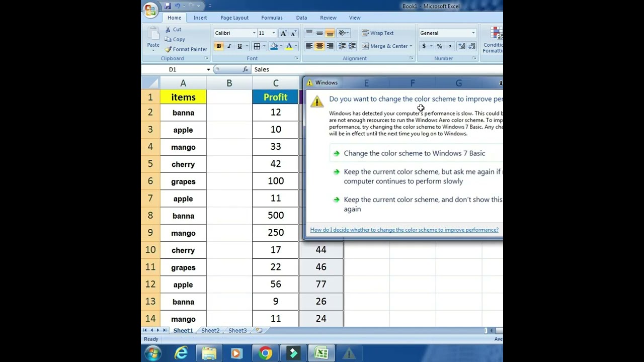Insert a new worksheet tab
This screenshot has height=362, width=644.
click(x=259, y=331)
